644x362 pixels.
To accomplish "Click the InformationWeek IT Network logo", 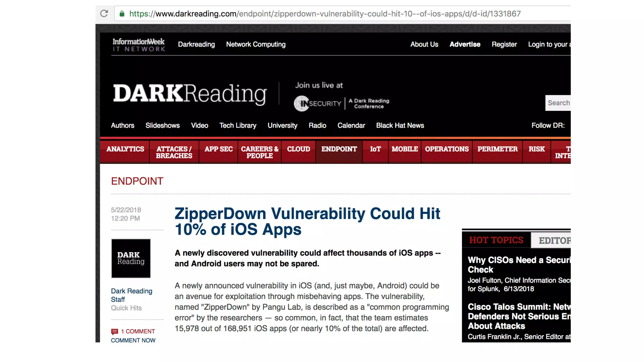I will pos(139,45).
